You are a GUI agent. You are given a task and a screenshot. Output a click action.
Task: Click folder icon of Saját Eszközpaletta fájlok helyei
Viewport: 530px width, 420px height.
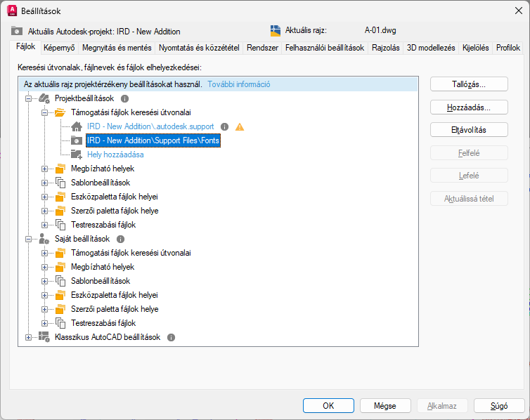(x=60, y=295)
